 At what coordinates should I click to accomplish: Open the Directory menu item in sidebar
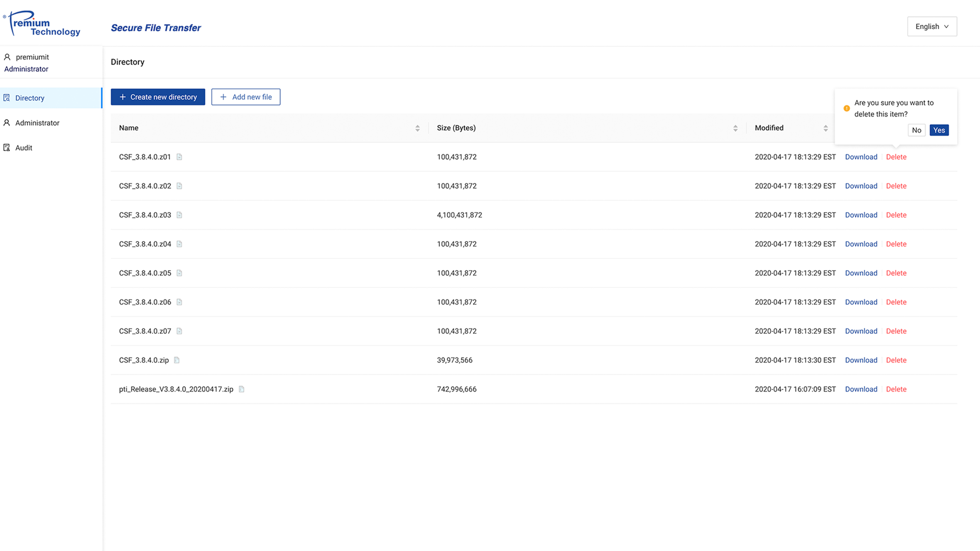click(x=51, y=98)
